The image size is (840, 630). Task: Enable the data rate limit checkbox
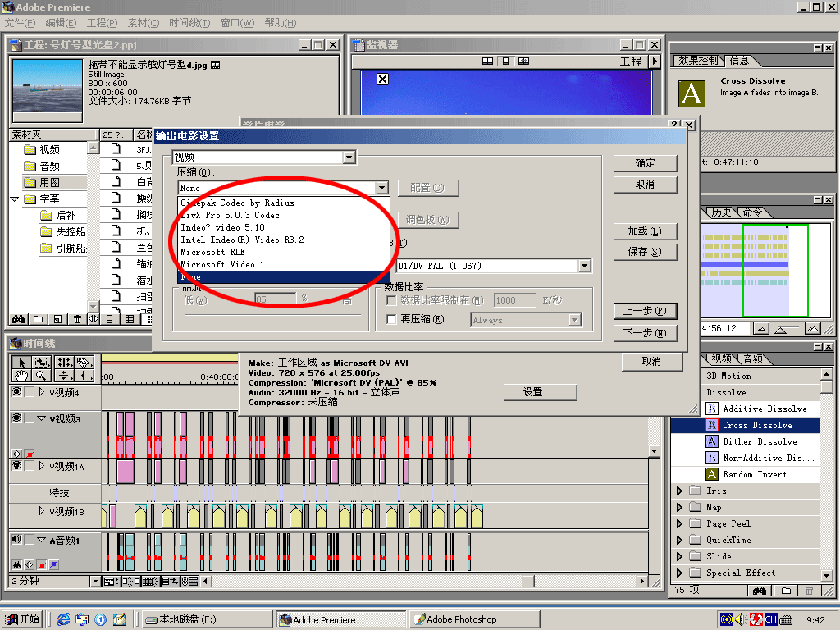pyautogui.click(x=391, y=300)
